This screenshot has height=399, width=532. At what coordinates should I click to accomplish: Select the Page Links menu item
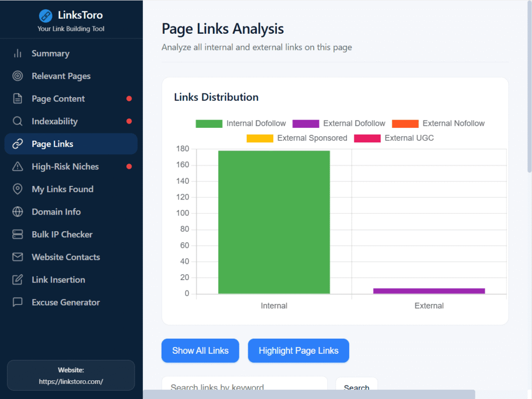pyautogui.click(x=71, y=144)
